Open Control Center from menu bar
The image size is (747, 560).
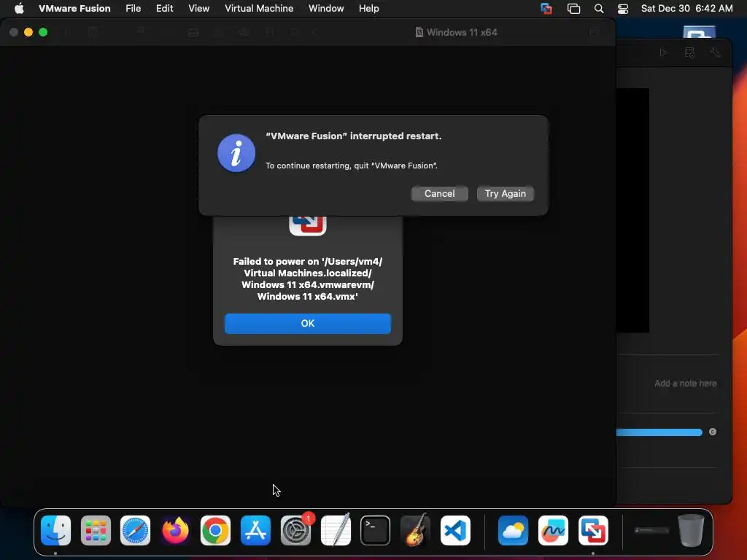click(x=623, y=9)
